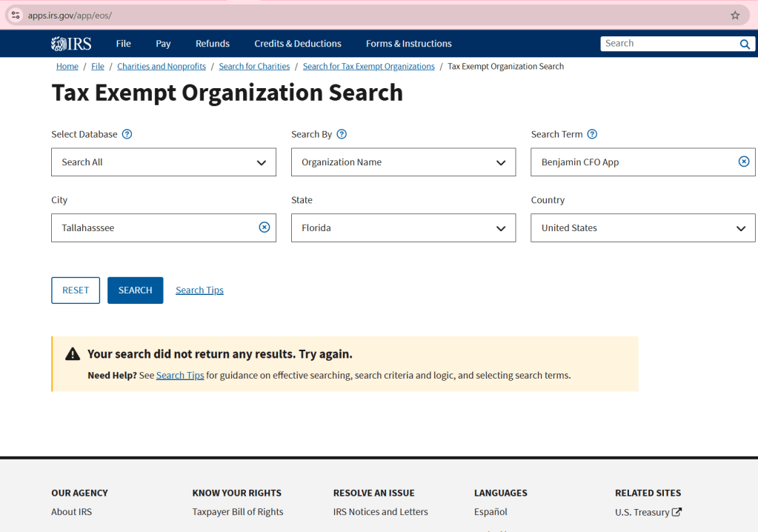Expand the State dropdown showing Florida
The image size is (758, 532).
[403, 228]
